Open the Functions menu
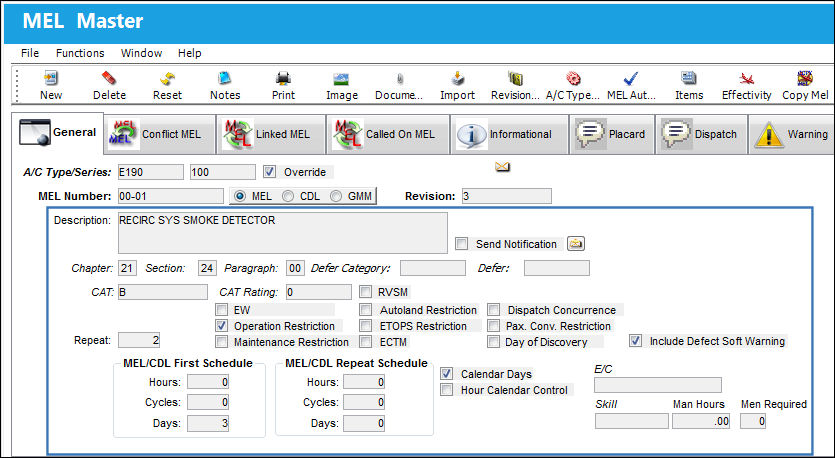 tap(80, 53)
